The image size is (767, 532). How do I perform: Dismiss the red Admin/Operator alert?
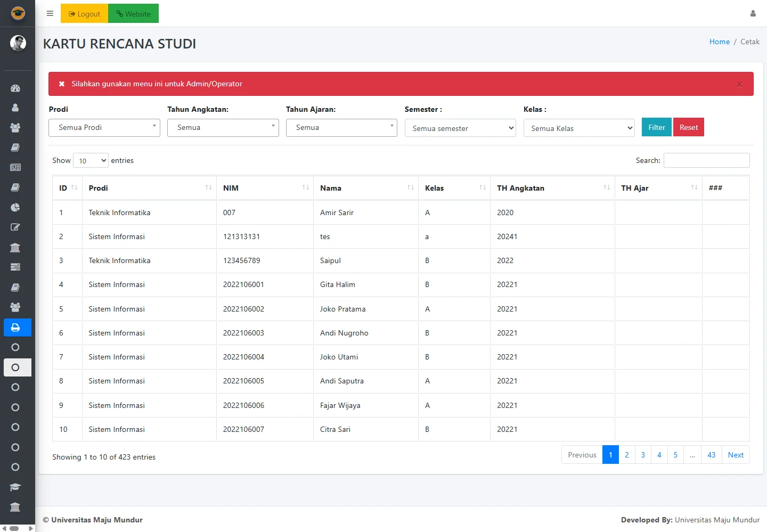pyautogui.click(x=739, y=85)
